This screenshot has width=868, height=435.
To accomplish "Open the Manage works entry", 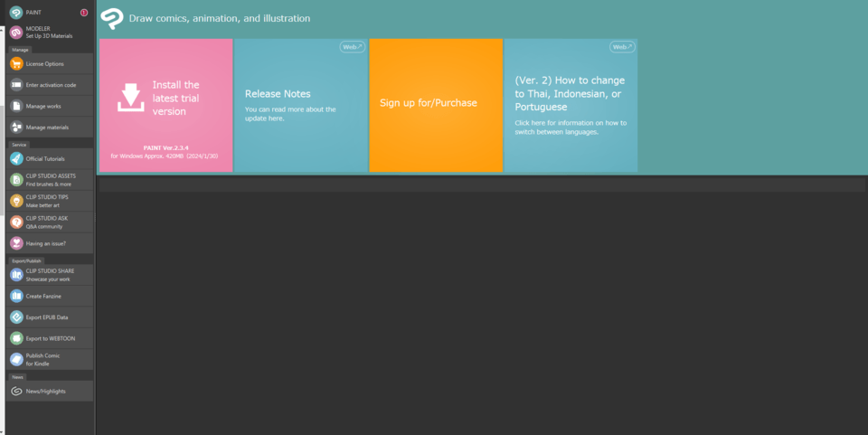I will (x=50, y=106).
